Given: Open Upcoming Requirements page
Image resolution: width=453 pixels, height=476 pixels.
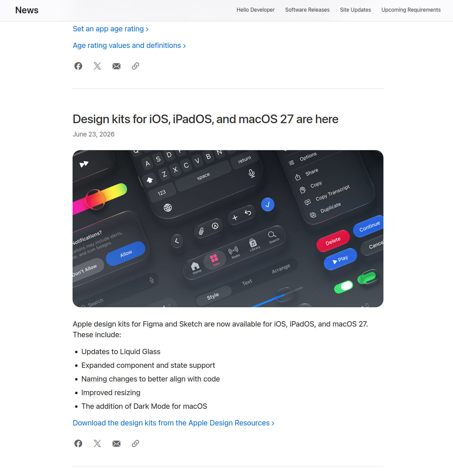Looking at the screenshot, I should pyautogui.click(x=411, y=10).
